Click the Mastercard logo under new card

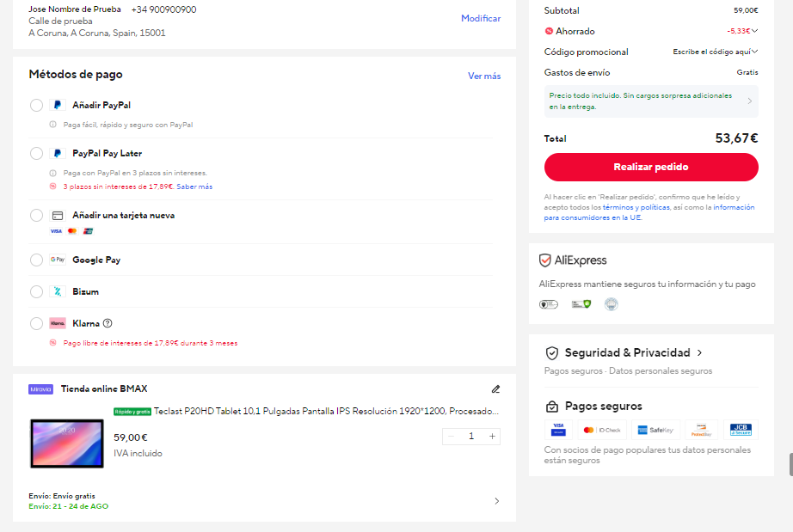[x=72, y=231]
